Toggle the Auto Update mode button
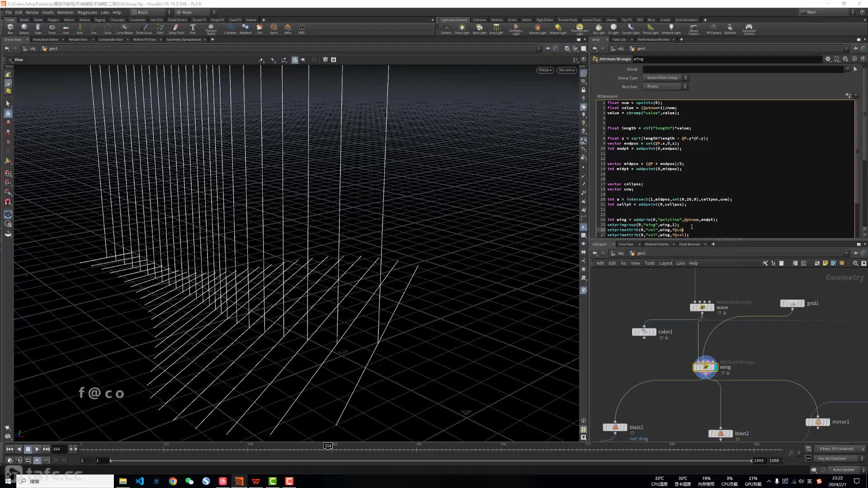This screenshot has height=488, width=868. (844, 470)
